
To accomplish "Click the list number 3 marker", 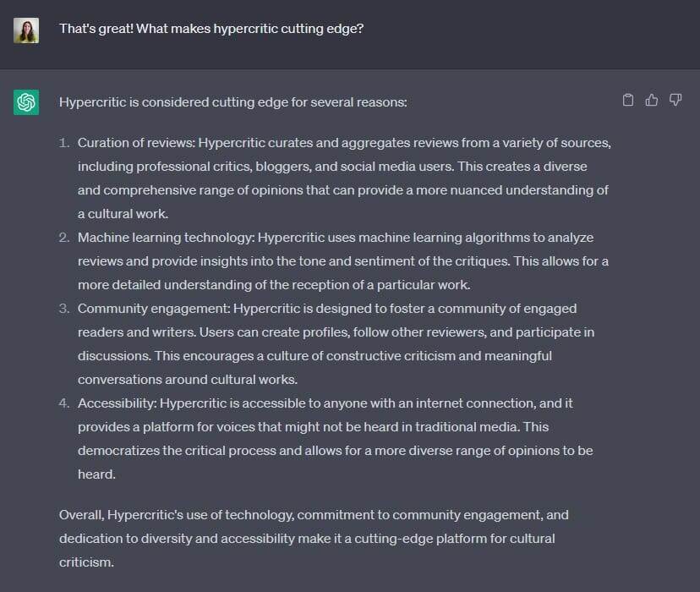I will (x=64, y=309).
